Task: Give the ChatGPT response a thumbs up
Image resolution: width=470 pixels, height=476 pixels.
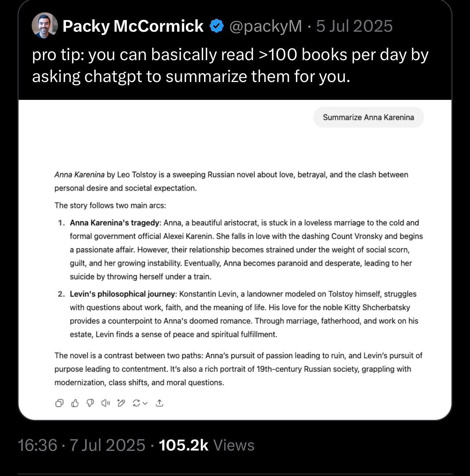Action: (75, 403)
